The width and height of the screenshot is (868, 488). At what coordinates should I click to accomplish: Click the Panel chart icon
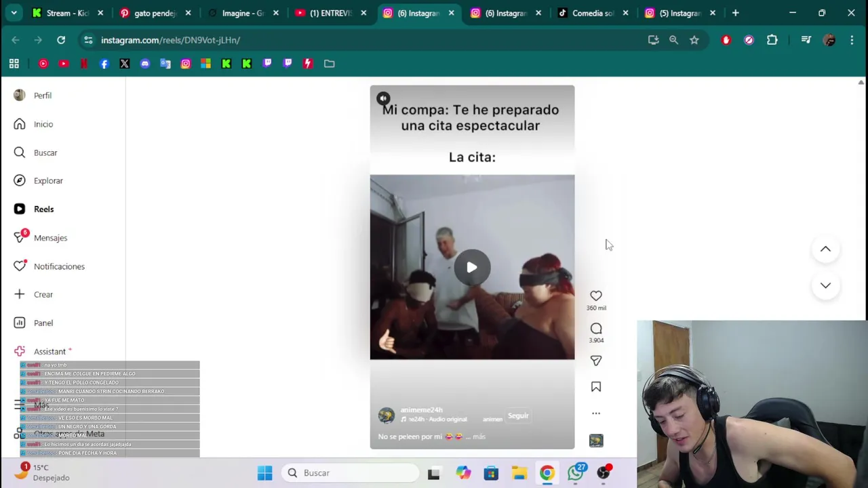click(20, 323)
